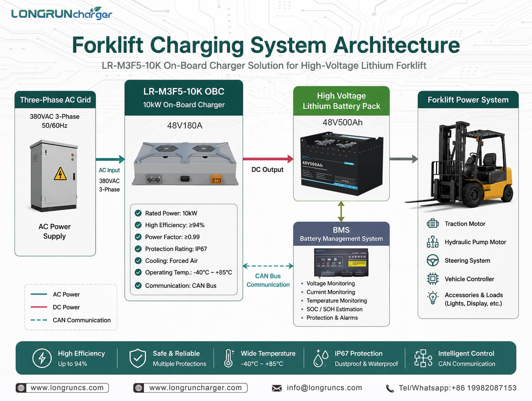
Task: Click the AC Input arrow into charger
Action: pyautogui.click(x=110, y=159)
